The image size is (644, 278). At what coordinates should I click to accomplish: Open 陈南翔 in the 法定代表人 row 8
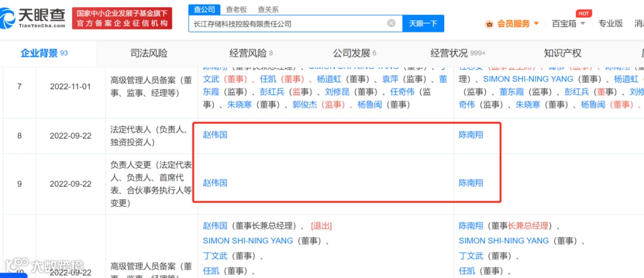tap(471, 135)
